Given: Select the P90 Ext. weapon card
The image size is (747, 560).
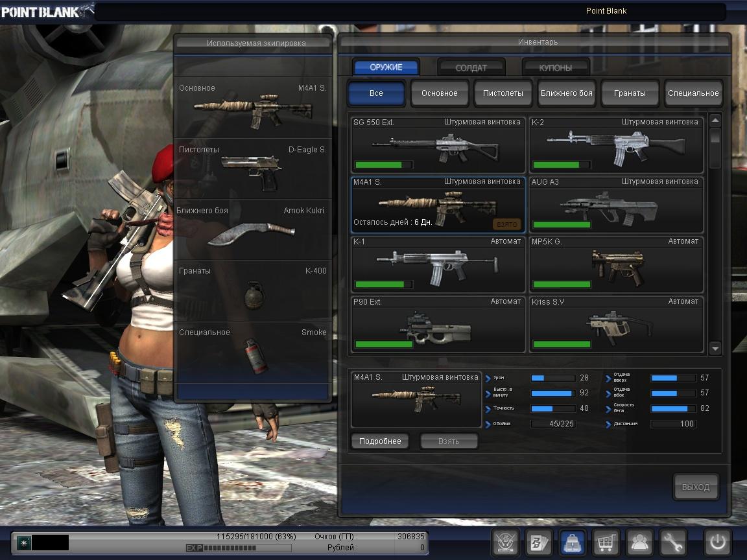Looking at the screenshot, I should click(x=438, y=325).
